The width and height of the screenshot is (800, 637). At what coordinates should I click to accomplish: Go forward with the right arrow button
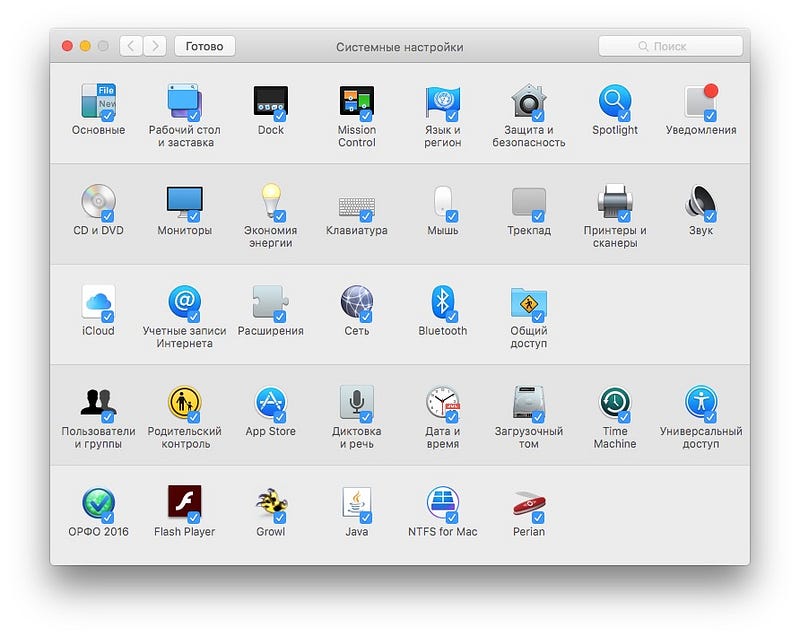155,46
